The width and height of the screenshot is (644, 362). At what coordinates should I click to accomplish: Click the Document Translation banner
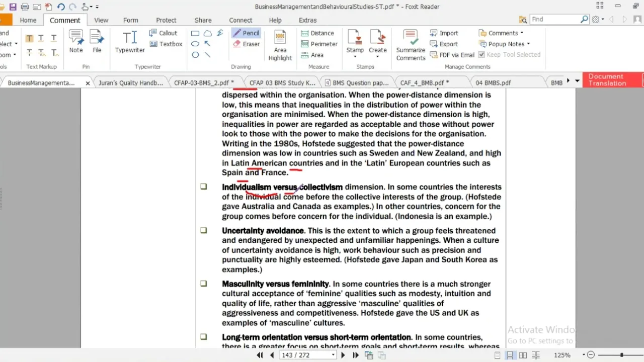click(612, 80)
